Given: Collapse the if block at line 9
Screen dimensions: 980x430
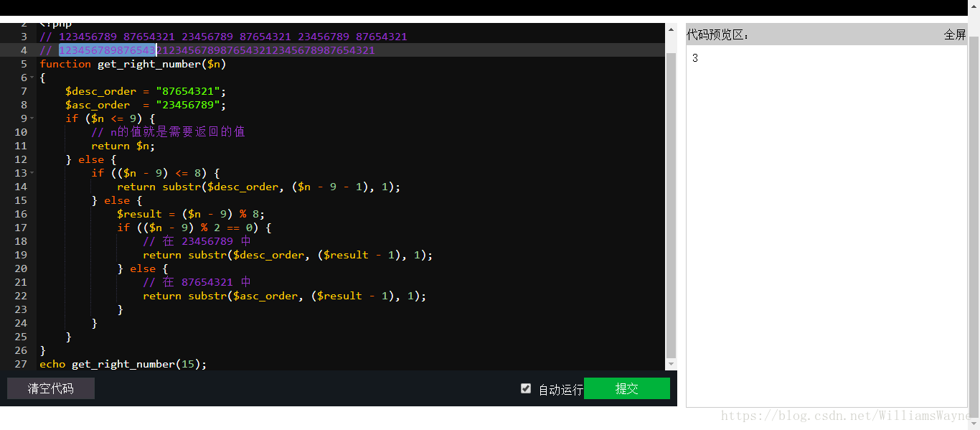Looking at the screenshot, I should [x=32, y=118].
